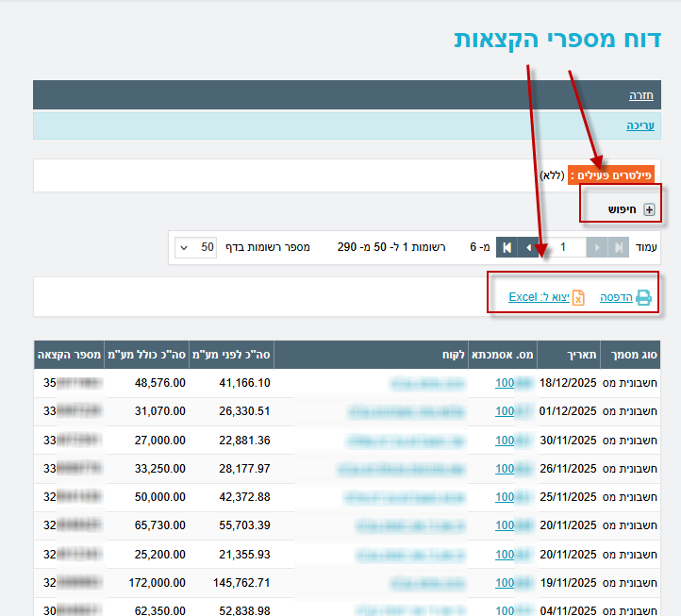Go to the last page with the end arrow

[x=507, y=247]
